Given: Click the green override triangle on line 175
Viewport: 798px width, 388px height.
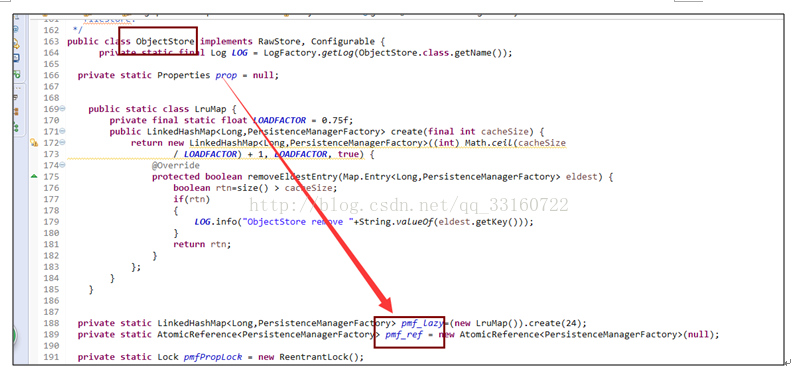Looking at the screenshot, I should 34,176.
